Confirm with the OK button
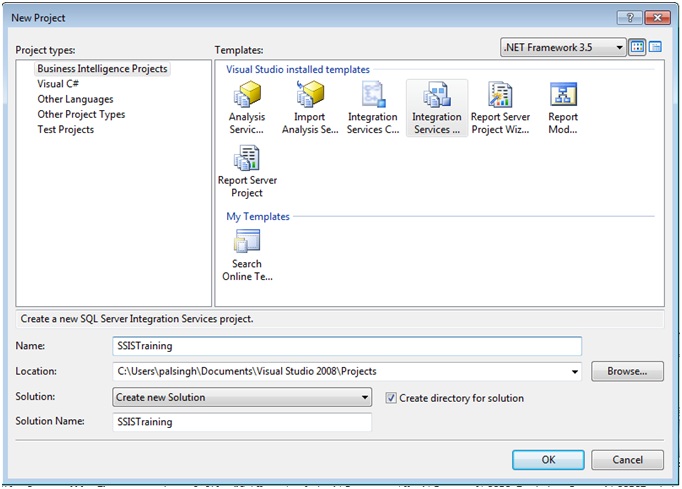This screenshot has width=682, height=489. (548, 460)
